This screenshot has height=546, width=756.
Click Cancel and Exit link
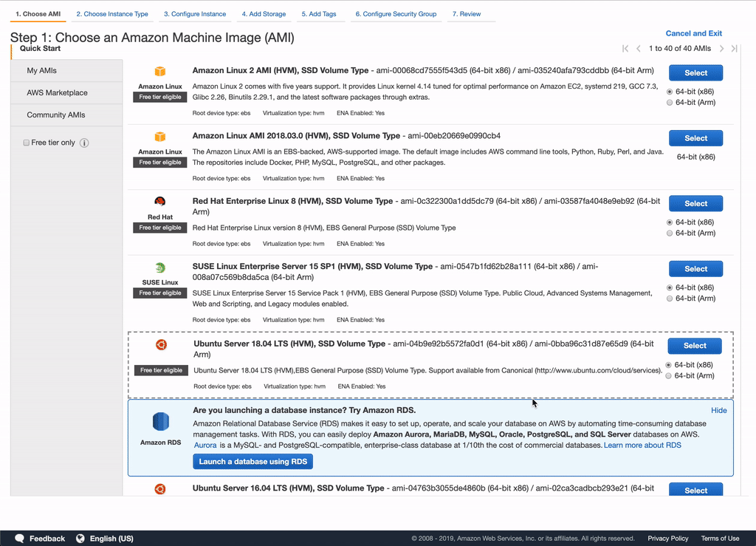(694, 33)
